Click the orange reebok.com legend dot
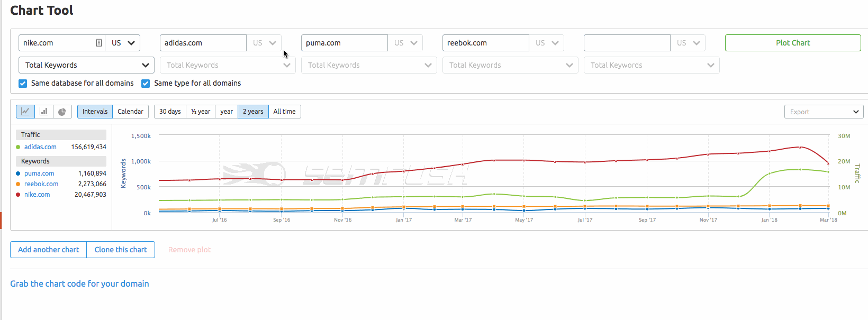Viewport: 868px width, 320px height. coord(19,184)
